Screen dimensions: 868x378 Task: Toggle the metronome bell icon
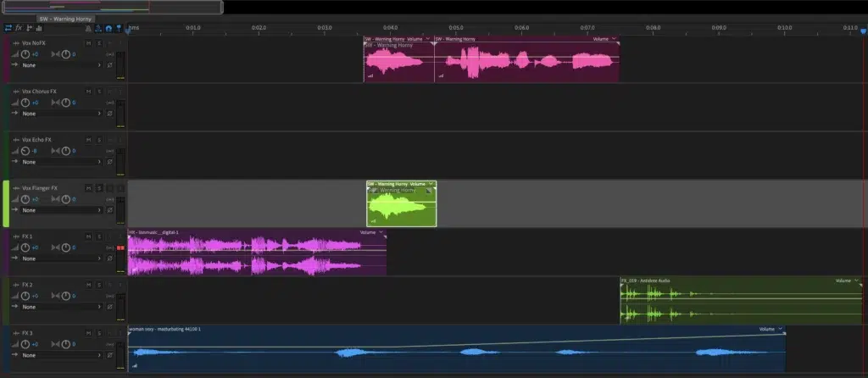pyautogui.click(x=88, y=28)
